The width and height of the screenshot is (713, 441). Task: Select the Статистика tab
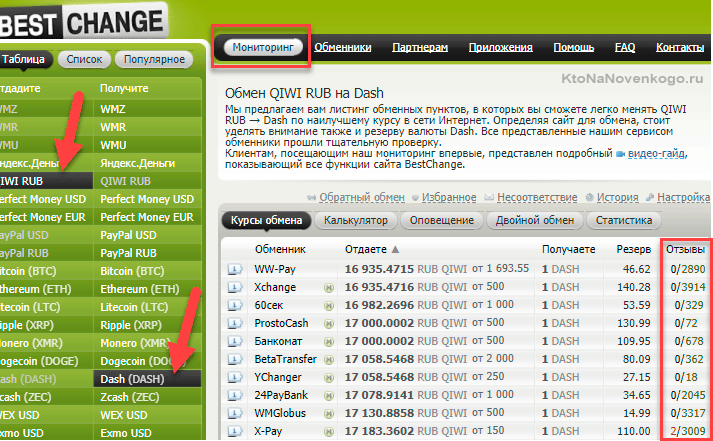click(624, 220)
